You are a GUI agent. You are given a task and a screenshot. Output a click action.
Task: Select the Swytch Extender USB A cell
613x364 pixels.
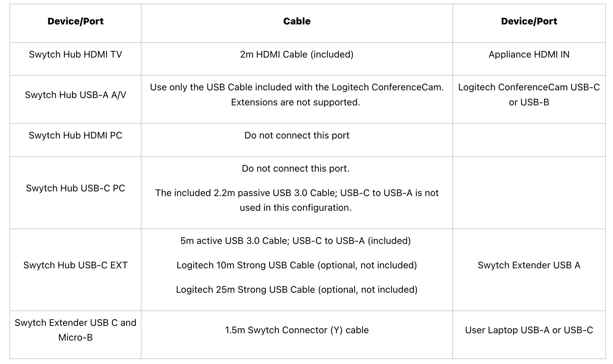(529, 265)
